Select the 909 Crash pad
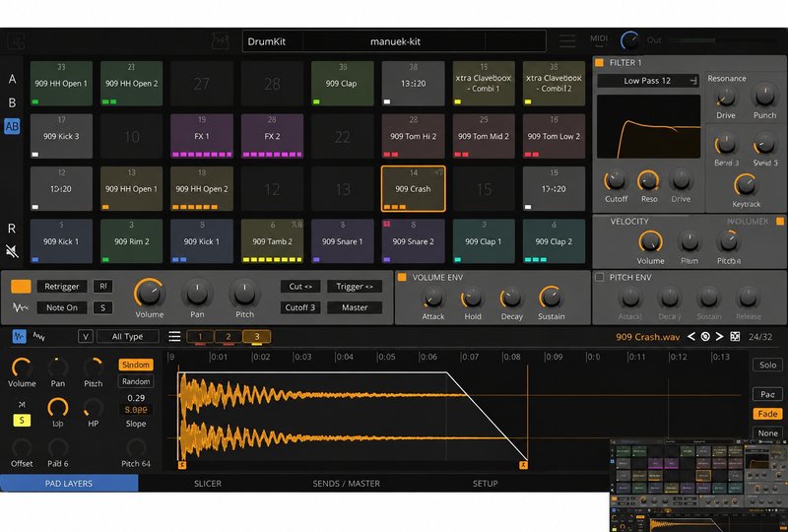This screenshot has height=532, width=788. tap(413, 188)
